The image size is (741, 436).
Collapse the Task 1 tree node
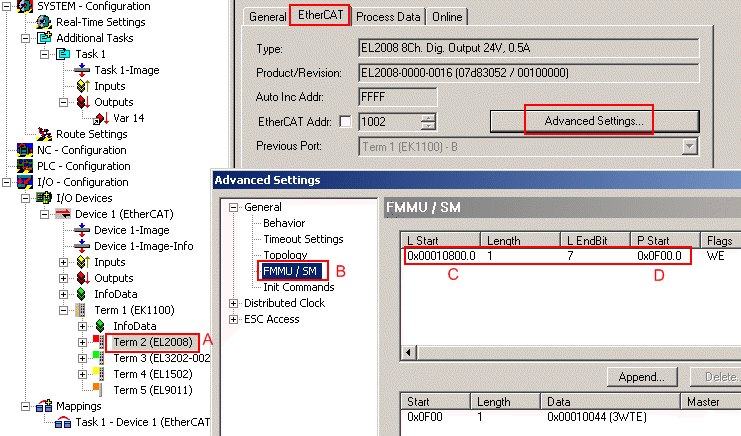point(44,54)
